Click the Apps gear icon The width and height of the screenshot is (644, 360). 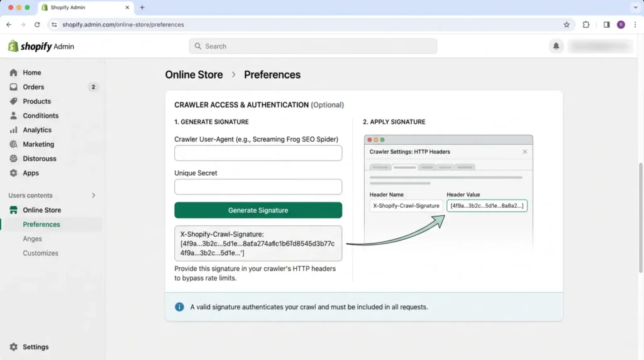click(x=14, y=173)
